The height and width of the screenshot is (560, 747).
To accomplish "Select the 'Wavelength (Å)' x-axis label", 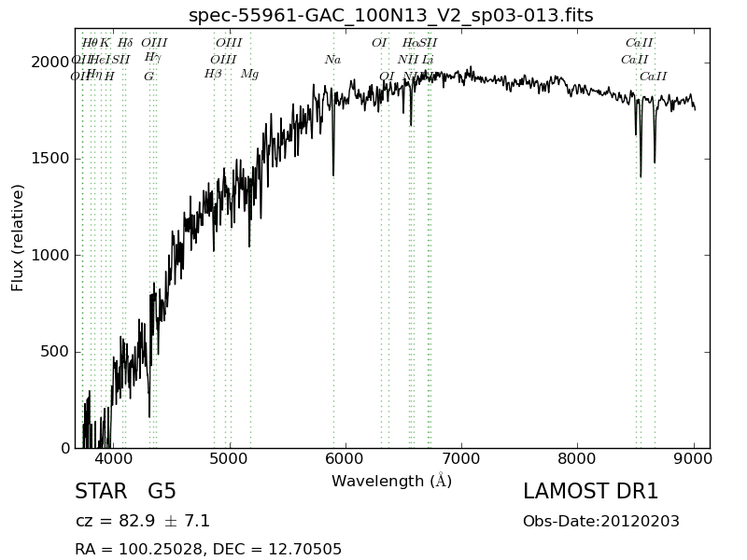I will 391,481.
